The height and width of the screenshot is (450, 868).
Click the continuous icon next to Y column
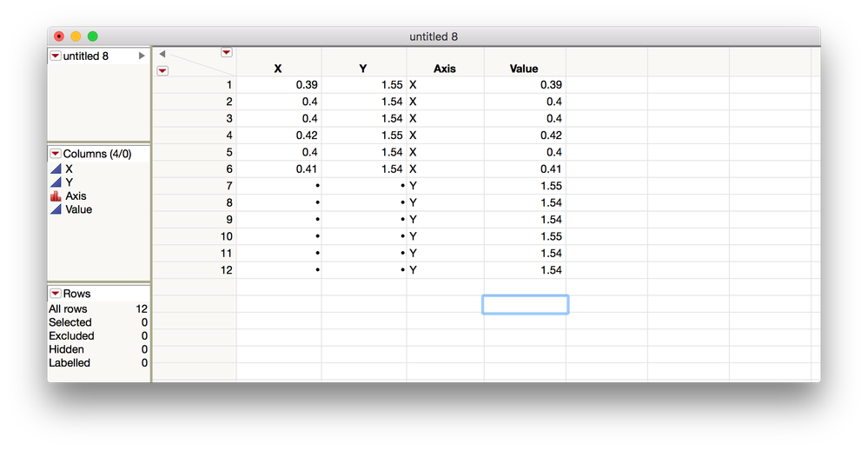[x=56, y=182]
